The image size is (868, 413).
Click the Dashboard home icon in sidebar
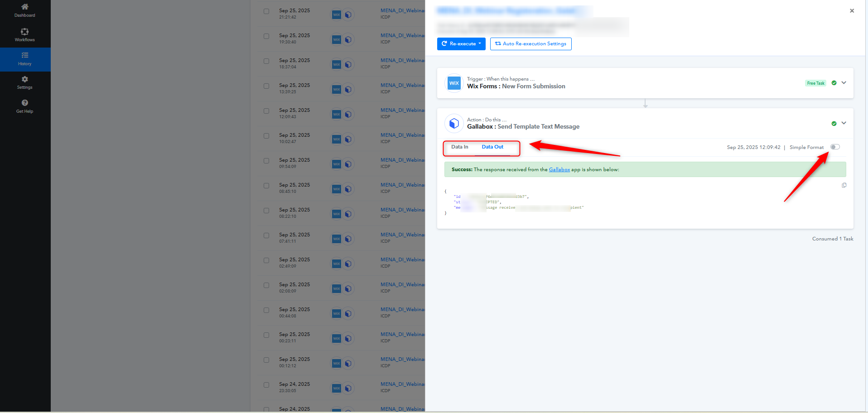click(x=24, y=7)
